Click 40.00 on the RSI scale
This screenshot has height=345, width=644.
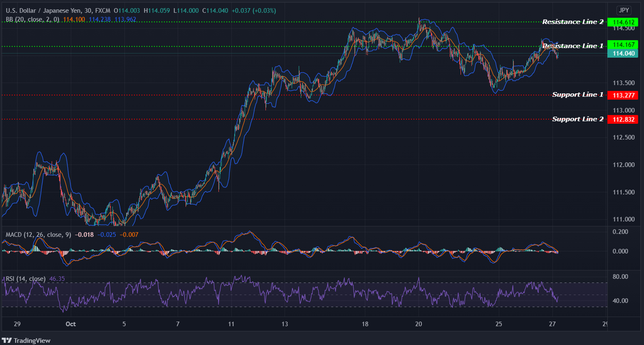coord(620,301)
